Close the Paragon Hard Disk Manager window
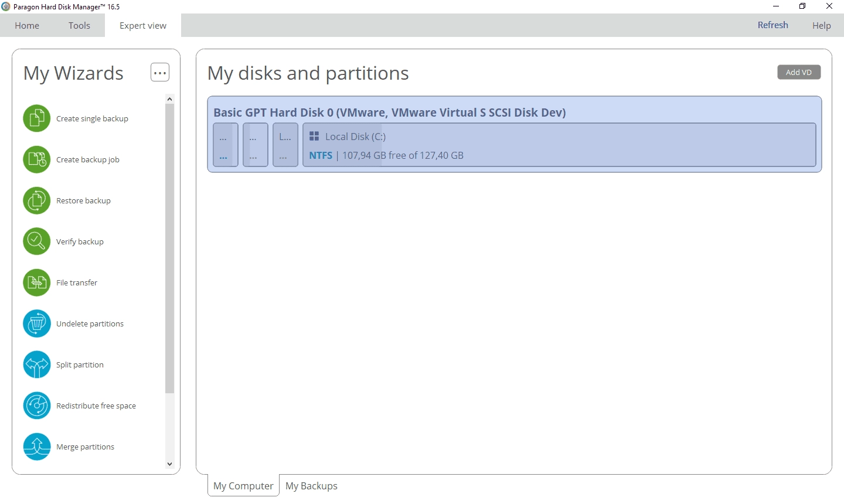 (x=829, y=6)
